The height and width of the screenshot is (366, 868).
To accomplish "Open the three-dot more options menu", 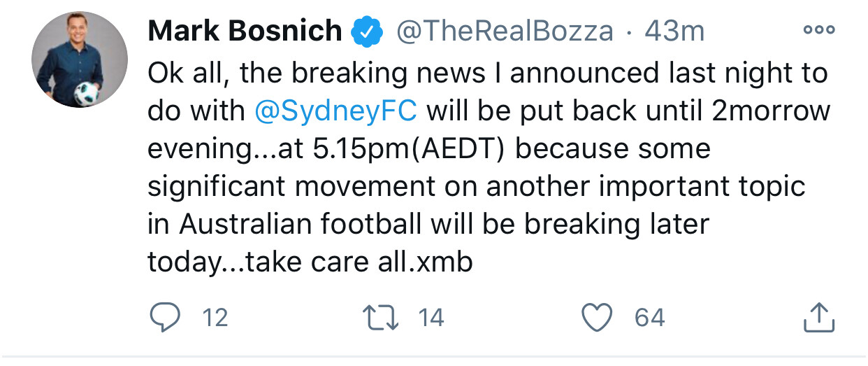I will [x=818, y=29].
